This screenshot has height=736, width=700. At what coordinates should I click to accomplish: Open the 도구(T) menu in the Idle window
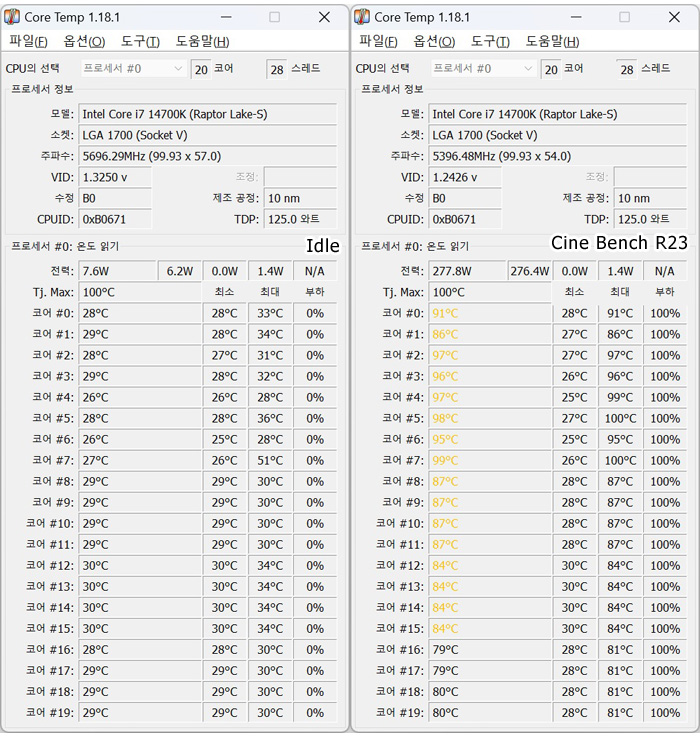coord(140,41)
